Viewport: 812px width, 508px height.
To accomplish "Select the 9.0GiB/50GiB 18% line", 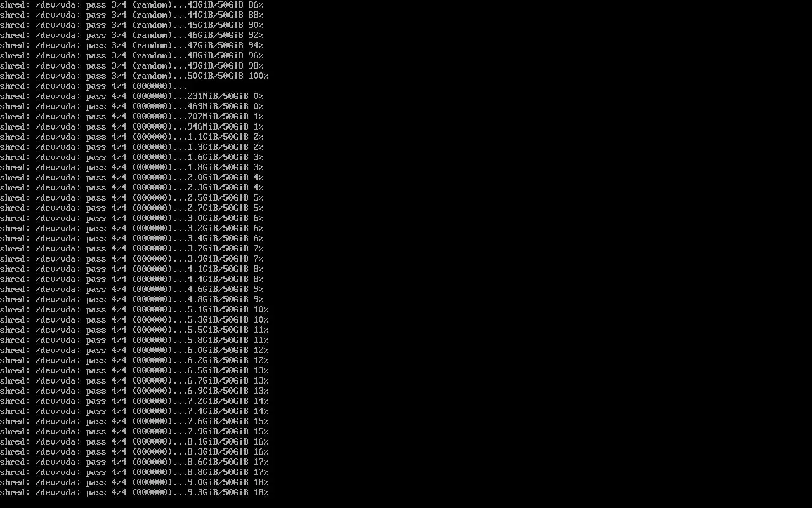I will 134,482.
